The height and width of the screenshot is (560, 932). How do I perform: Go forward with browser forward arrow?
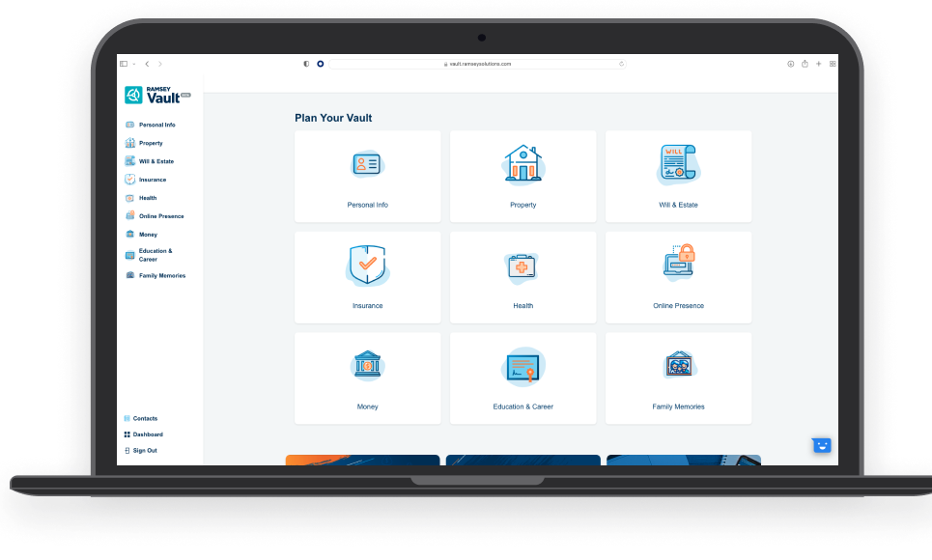tap(160, 64)
